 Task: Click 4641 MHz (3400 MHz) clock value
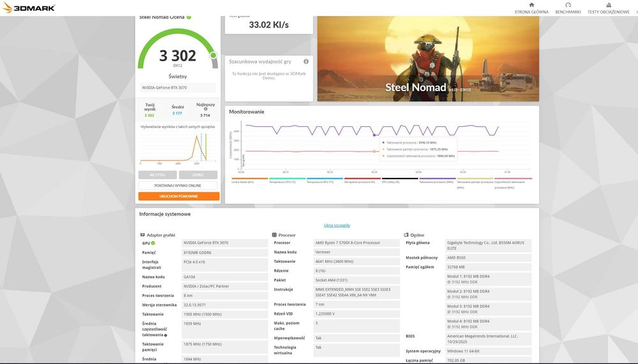(x=357, y=261)
